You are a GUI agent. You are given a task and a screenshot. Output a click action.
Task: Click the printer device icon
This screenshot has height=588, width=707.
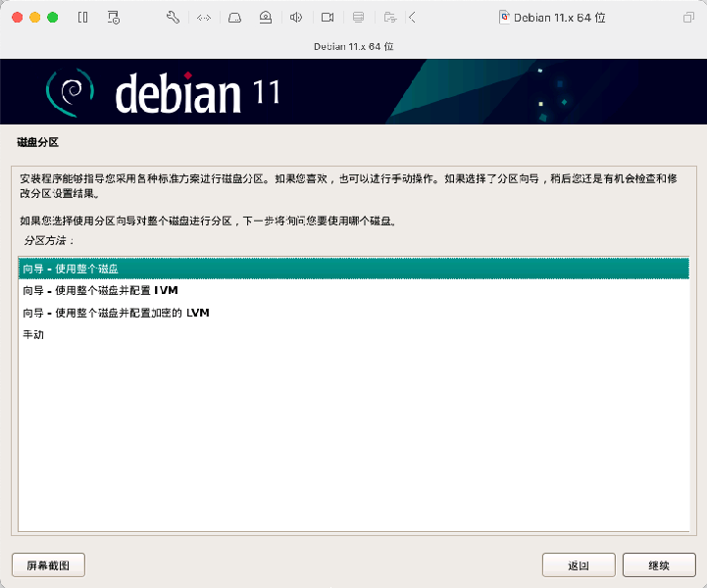point(359,18)
